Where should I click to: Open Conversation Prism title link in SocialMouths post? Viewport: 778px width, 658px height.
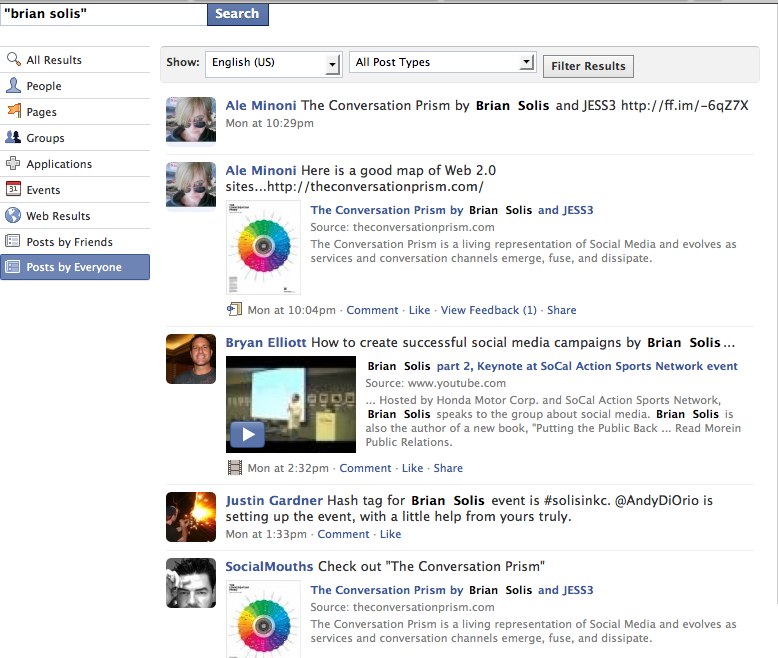pyautogui.click(x=452, y=590)
